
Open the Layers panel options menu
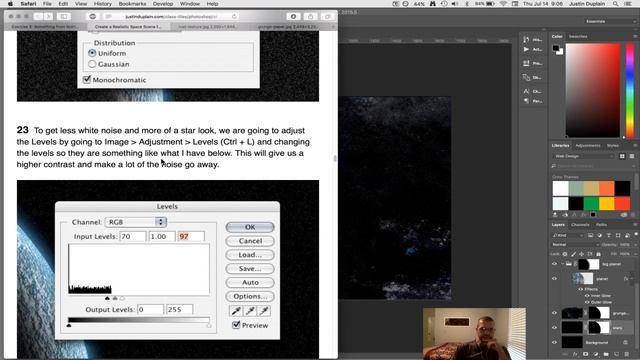coord(636,225)
